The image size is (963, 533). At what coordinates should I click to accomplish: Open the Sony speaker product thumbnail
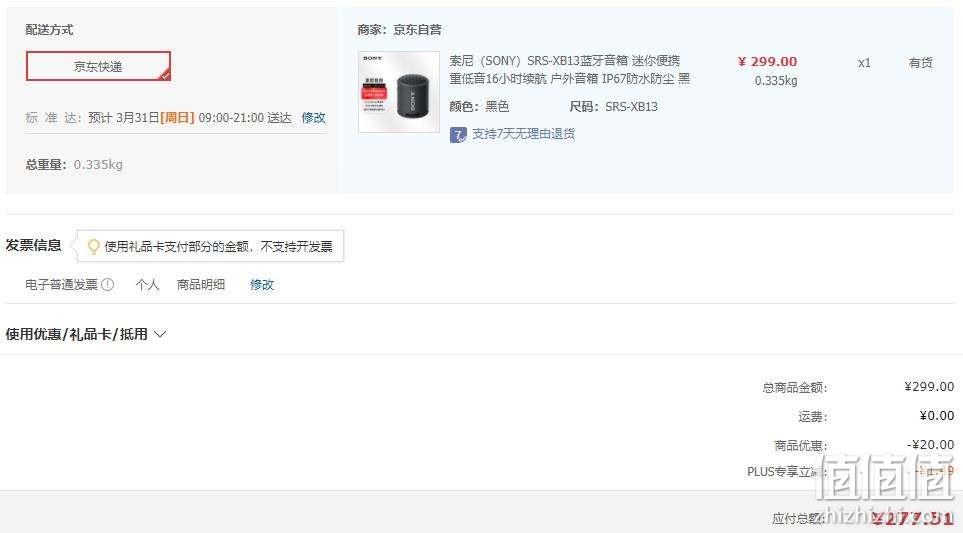pyautogui.click(x=399, y=91)
